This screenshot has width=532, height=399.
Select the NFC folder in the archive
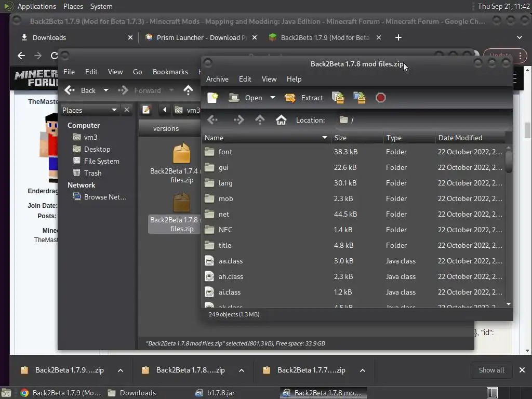(353, 230)
